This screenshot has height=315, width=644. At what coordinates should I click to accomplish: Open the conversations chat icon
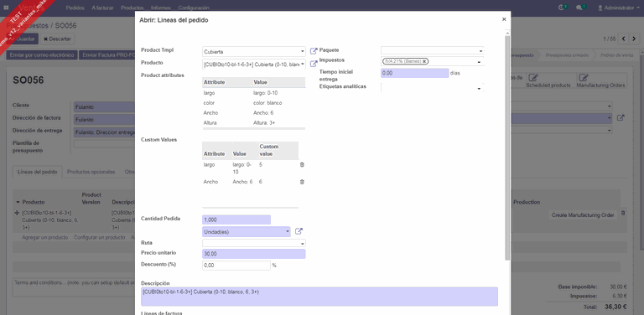click(580, 8)
